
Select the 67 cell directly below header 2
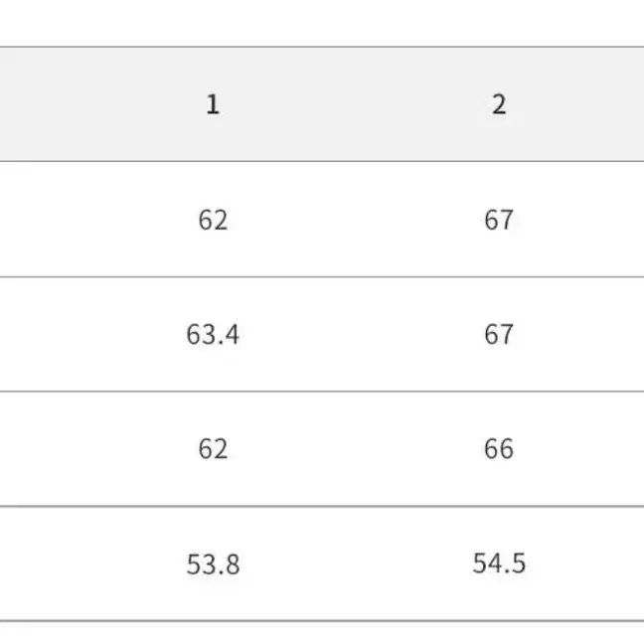click(499, 220)
